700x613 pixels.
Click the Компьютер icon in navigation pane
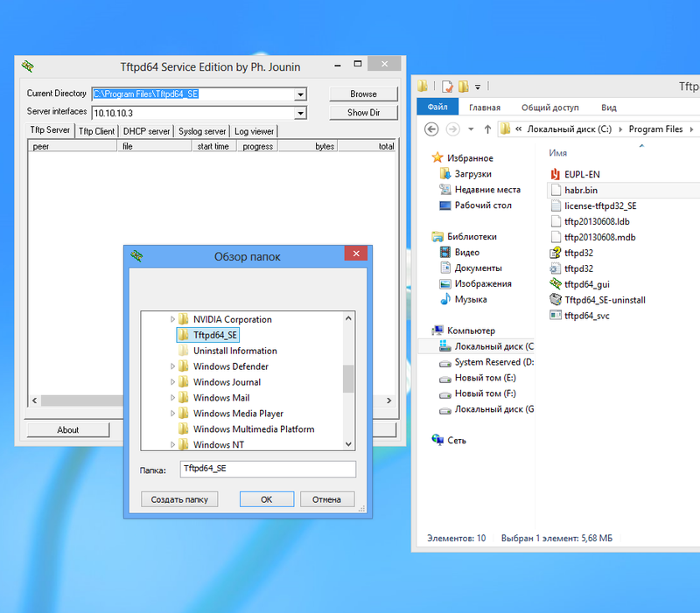[437, 331]
